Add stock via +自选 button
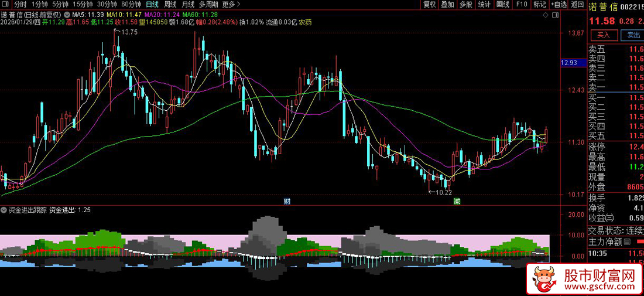 (559, 5)
